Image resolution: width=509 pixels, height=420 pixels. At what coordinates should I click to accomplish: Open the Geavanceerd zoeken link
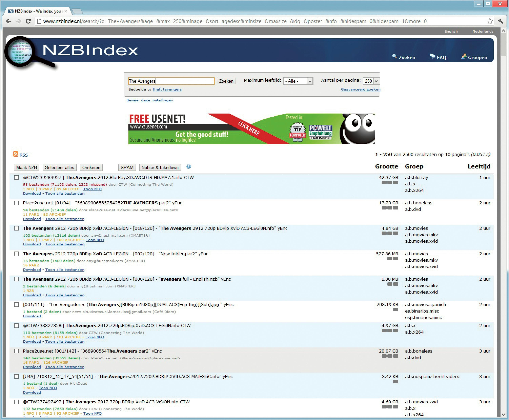coord(360,89)
